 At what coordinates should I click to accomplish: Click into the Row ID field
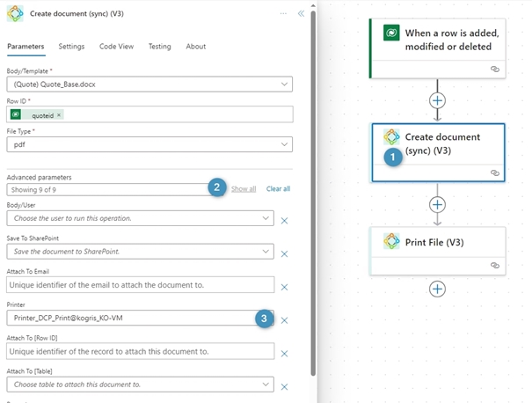(x=149, y=114)
